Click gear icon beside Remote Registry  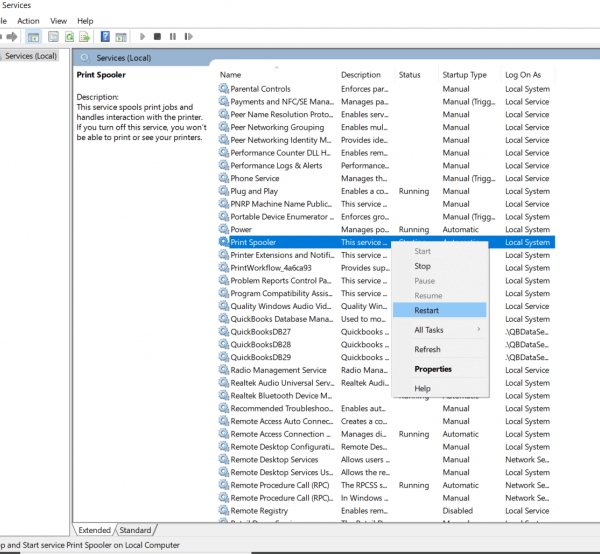[223, 511]
